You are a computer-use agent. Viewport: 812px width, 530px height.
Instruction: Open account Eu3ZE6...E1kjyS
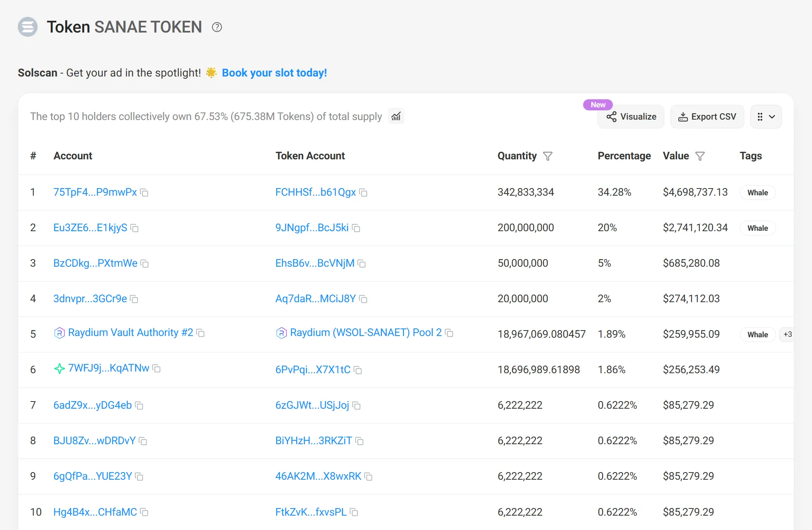[x=90, y=228]
